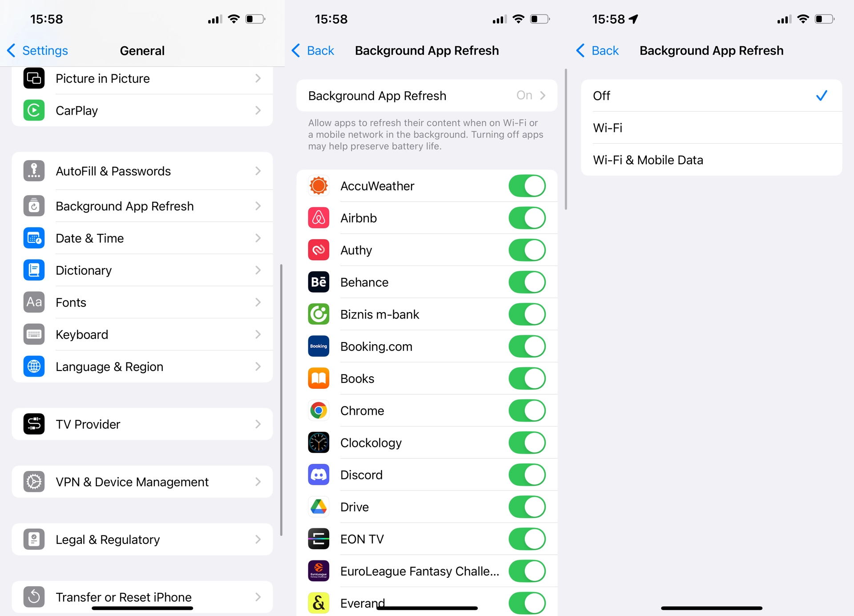Toggle Background App Refresh for Chrome
Image resolution: width=854 pixels, height=616 pixels.
[527, 410]
